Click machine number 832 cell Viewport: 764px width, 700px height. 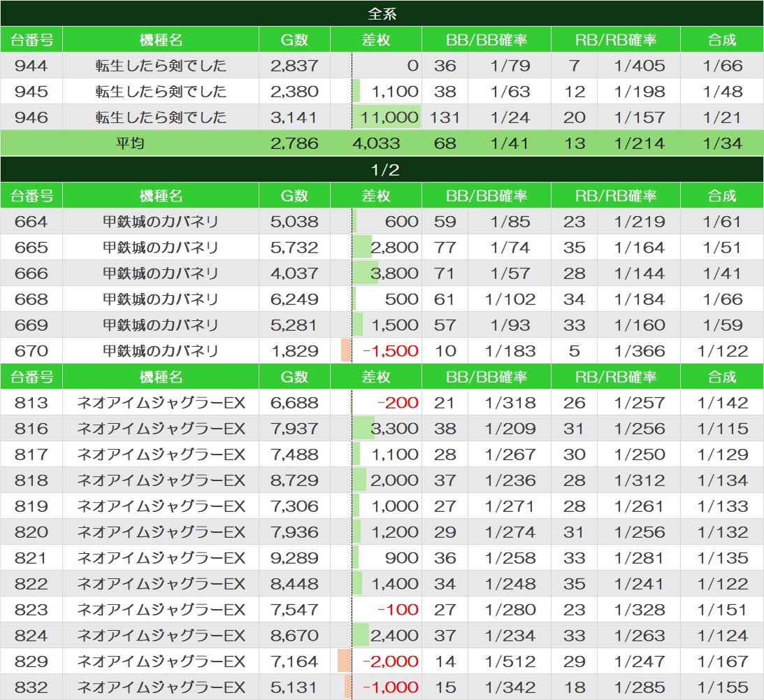tap(31, 687)
